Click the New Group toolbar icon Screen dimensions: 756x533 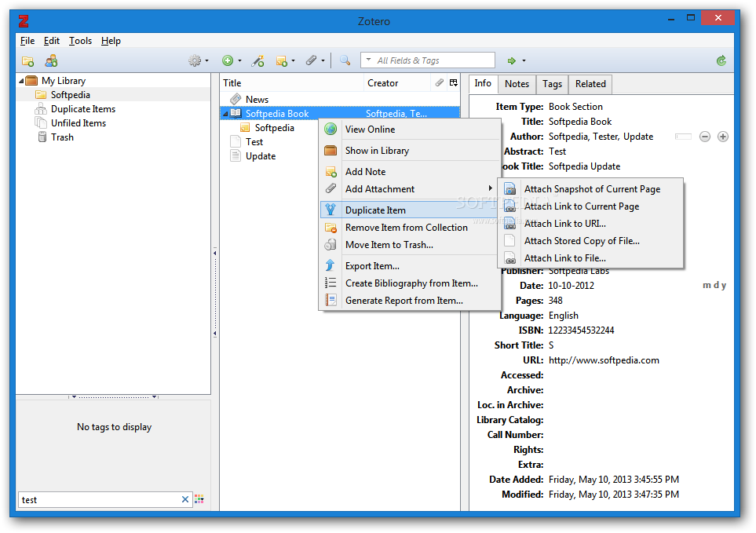click(x=51, y=60)
